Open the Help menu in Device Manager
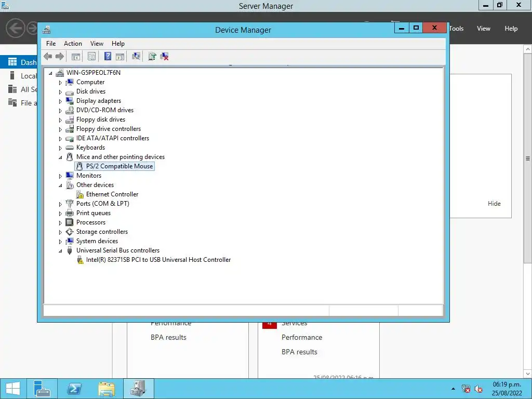 click(x=118, y=44)
